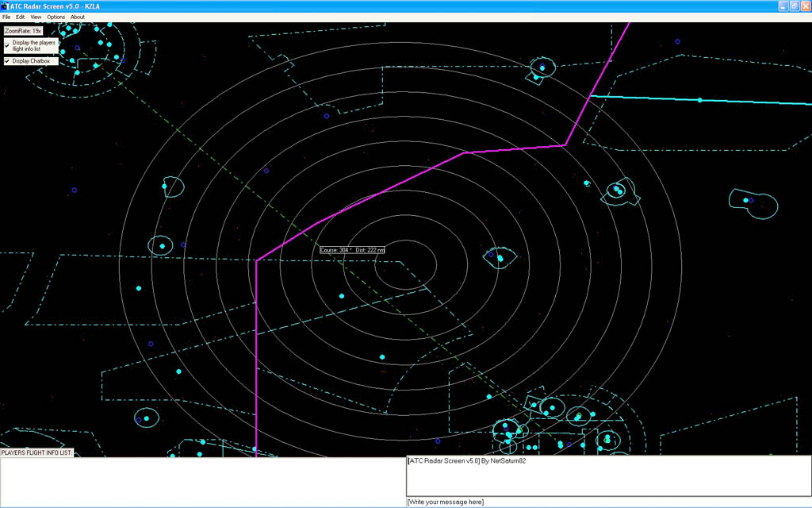Select the cyan waypoint dot on solid cyan line
Image resolution: width=812 pixels, height=508 pixels.
point(699,100)
